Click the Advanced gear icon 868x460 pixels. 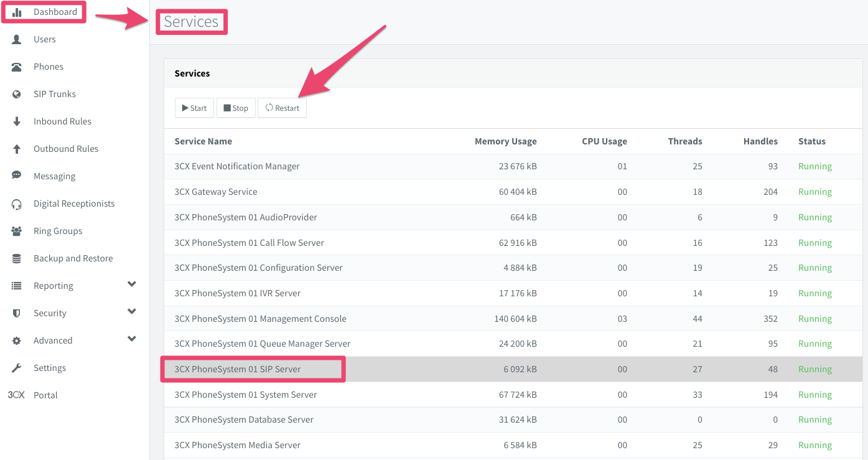point(17,340)
